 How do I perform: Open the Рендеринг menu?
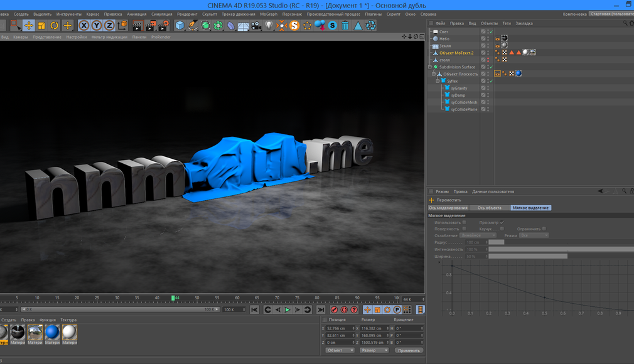pyautogui.click(x=187, y=14)
